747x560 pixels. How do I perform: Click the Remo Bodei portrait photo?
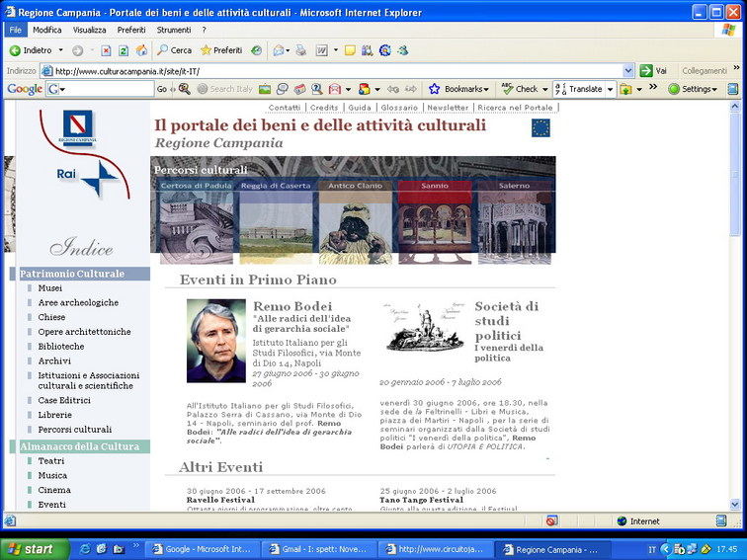coord(216,341)
